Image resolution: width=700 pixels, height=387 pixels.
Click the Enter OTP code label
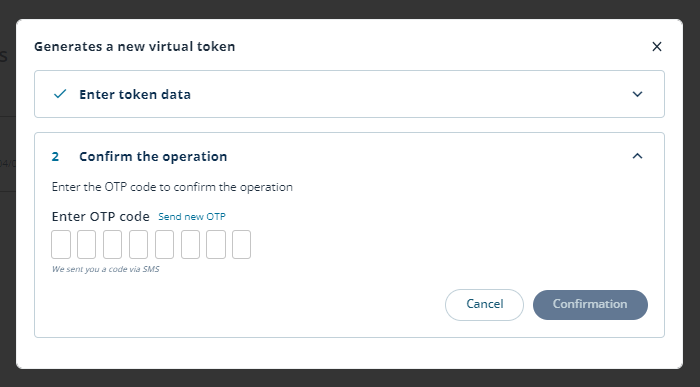(100, 216)
